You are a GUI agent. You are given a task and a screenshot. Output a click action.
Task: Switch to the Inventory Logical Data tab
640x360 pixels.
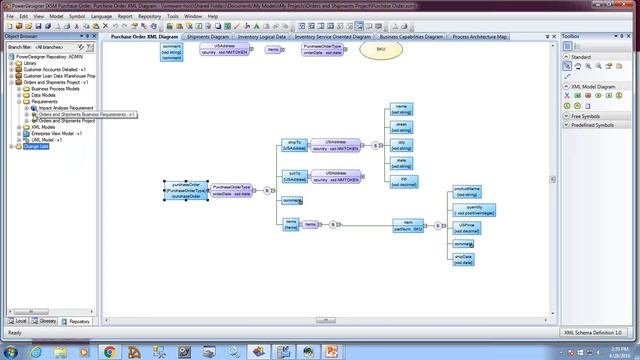pyautogui.click(x=261, y=37)
